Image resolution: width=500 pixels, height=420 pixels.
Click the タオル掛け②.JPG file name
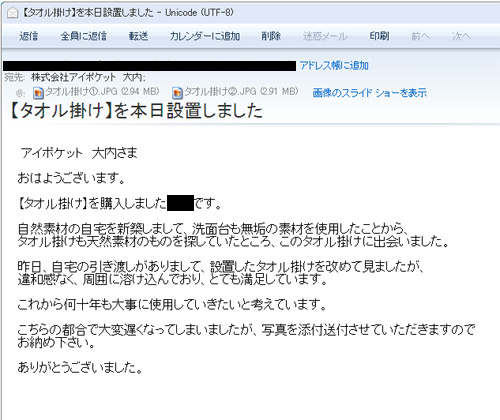[241, 91]
